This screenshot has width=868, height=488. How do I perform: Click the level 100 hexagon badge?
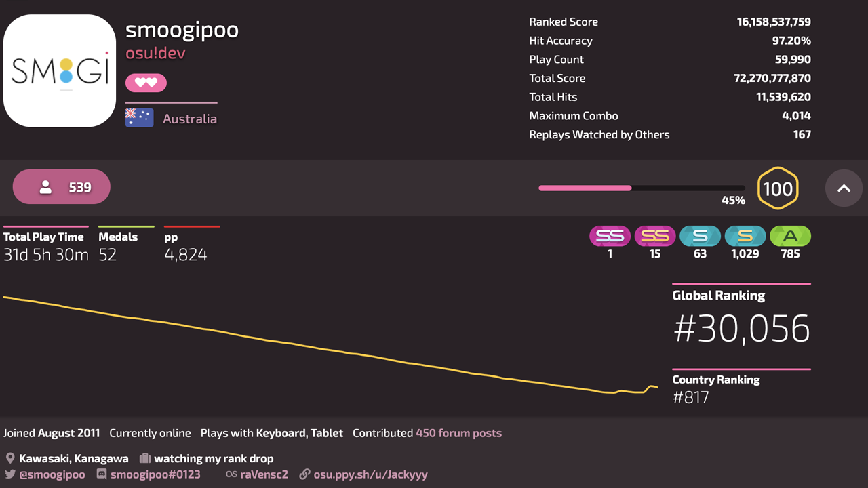[778, 188]
